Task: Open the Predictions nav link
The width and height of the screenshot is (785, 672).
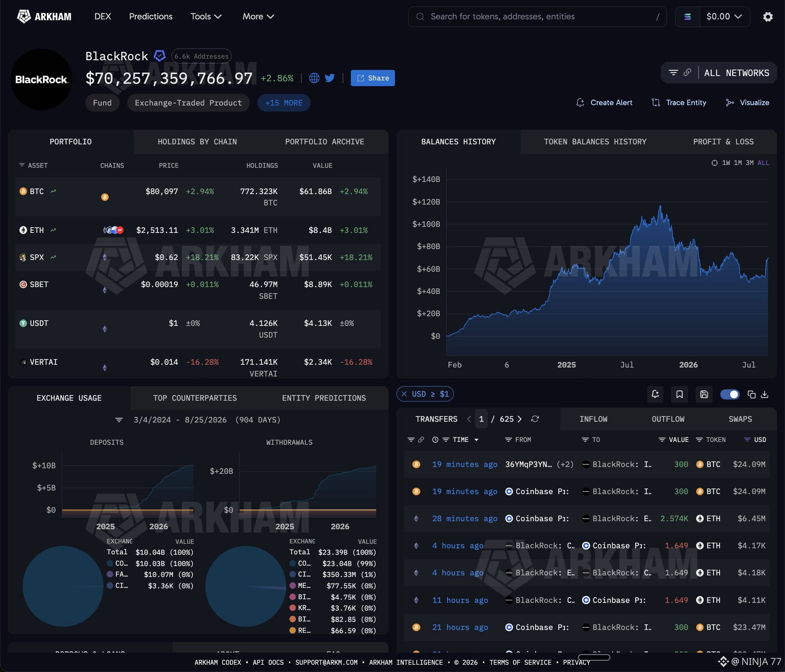Action: 151,17
